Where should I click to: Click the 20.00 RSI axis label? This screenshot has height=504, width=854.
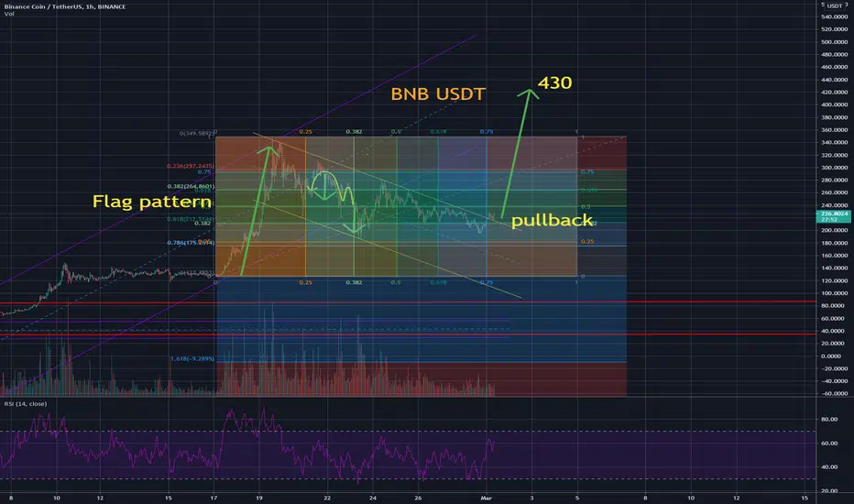pyautogui.click(x=829, y=491)
